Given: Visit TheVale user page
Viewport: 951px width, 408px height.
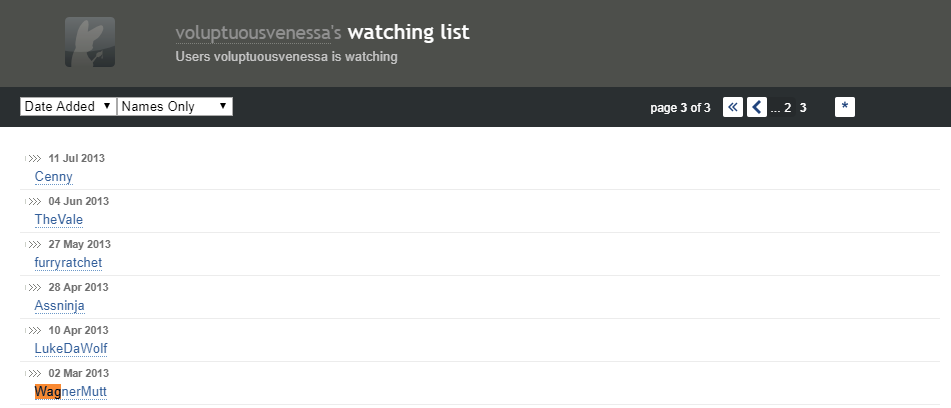Looking at the screenshot, I should click(x=59, y=220).
